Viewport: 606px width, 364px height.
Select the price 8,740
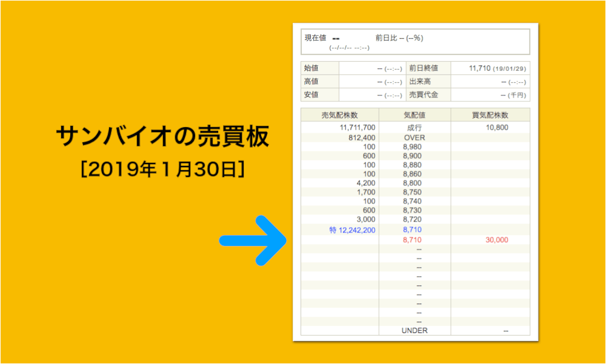[x=412, y=201]
